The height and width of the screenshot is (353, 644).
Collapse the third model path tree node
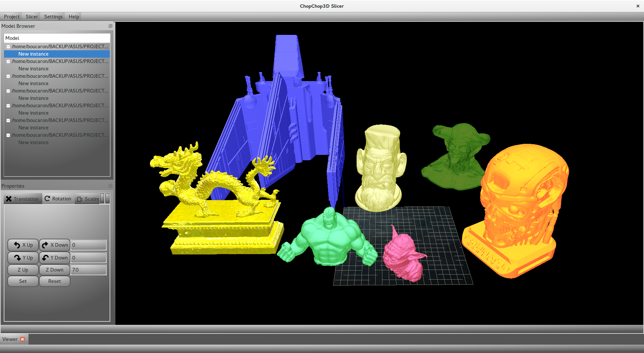[8, 76]
